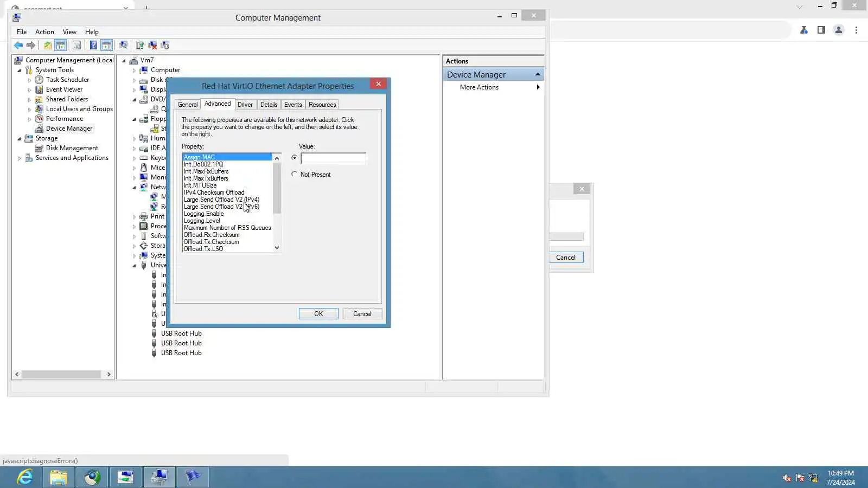Open the Help menu
The width and height of the screenshot is (868, 488).
[x=92, y=32]
